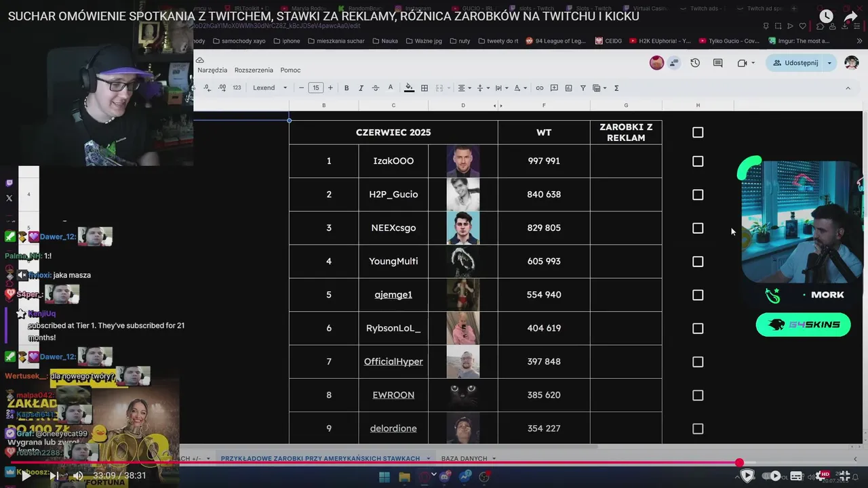Open the iphone bookmark folder

(x=286, y=41)
